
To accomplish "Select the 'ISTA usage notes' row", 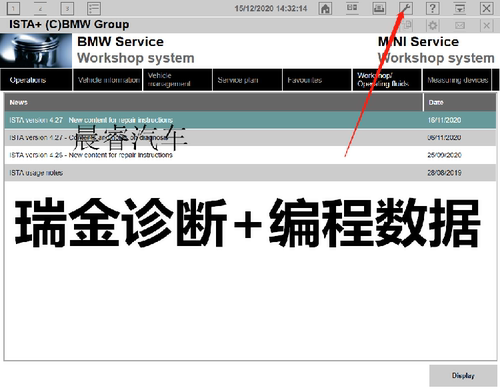I will (250, 173).
